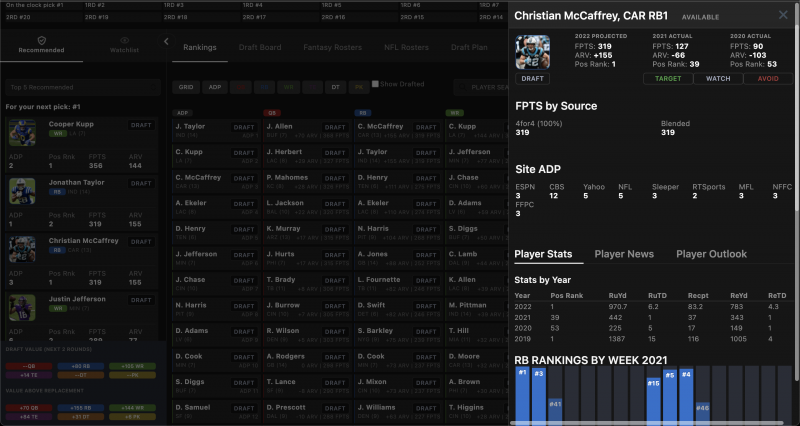Image resolution: width=800 pixels, height=426 pixels.
Task: Click the Player Search field
Action: coord(481,87)
